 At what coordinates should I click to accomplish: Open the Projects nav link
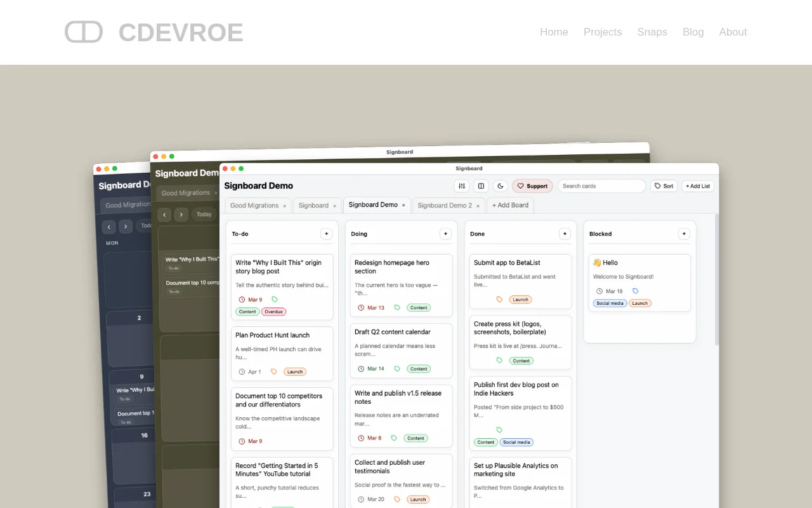(603, 32)
